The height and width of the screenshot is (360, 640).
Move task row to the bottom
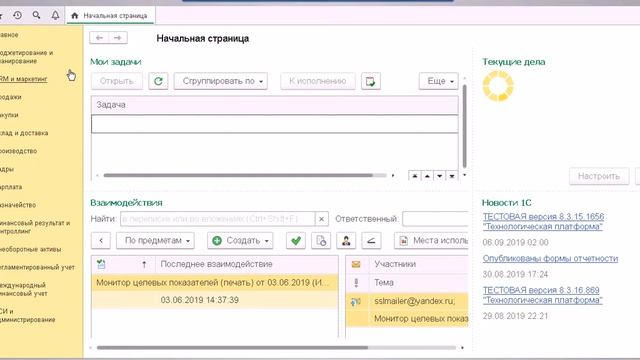(452, 176)
